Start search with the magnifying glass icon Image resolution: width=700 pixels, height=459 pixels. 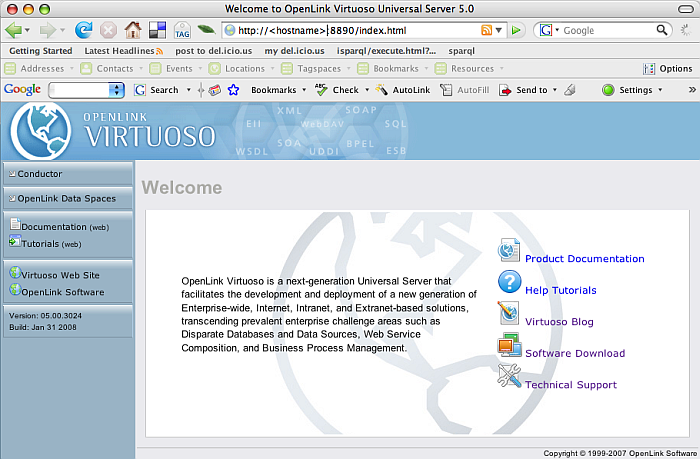tap(662, 30)
